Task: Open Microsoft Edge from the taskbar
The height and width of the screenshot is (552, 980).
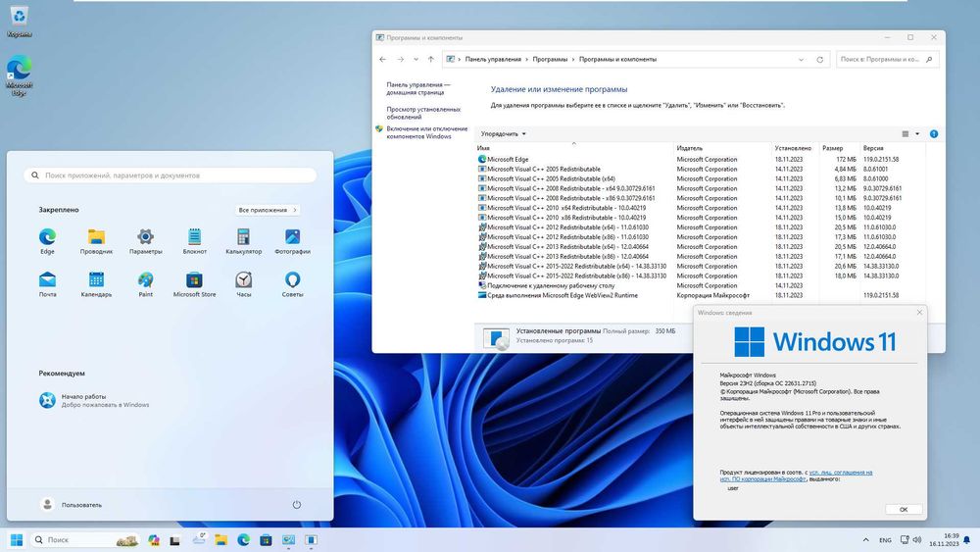Action: [243, 539]
